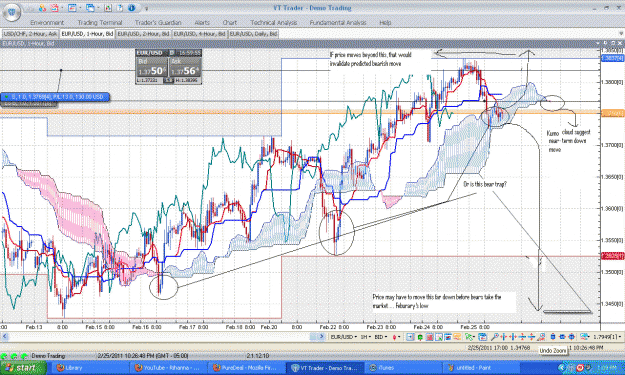Click the red 1.3525 price level tag
Screen dimensions: 625x375
click(x=612, y=256)
